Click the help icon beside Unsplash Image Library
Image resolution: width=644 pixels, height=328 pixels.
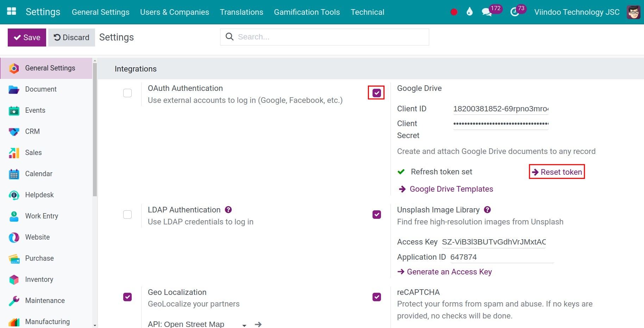point(487,210)
